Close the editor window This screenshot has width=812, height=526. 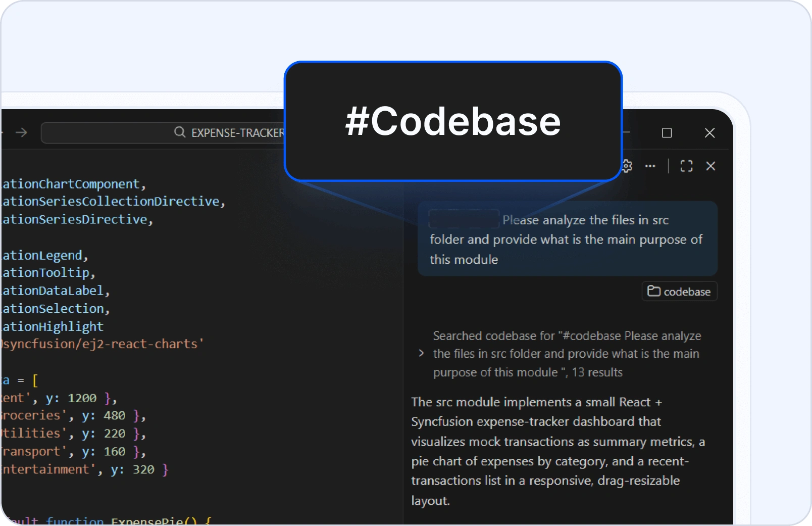pos(709,133)
